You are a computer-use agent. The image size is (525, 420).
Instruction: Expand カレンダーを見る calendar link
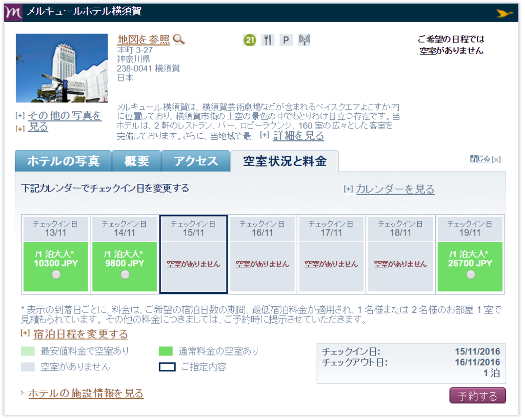(395, 190)
